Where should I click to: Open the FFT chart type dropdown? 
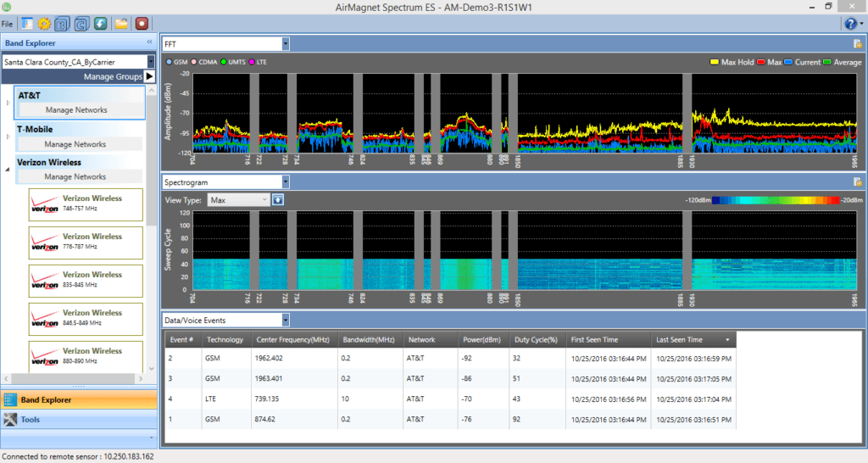(286, 44)
